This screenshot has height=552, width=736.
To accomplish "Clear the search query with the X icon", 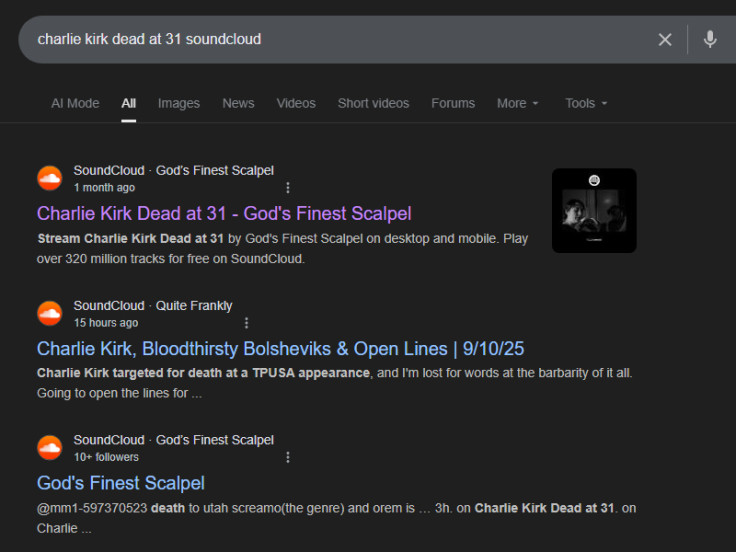I will pos(665,39).
